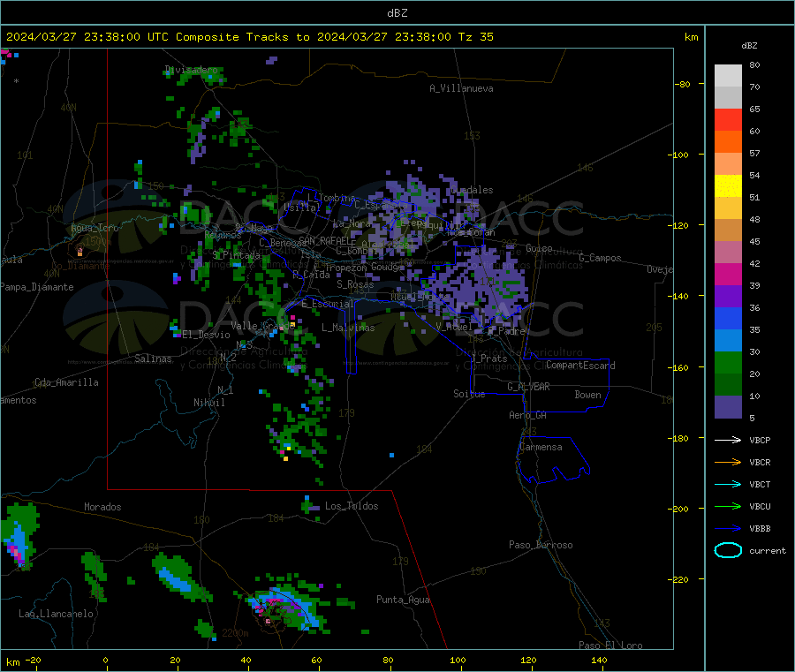Click the -200 km right axis tick label
Viewport: 795px width, 672px height.
point(678,509)
